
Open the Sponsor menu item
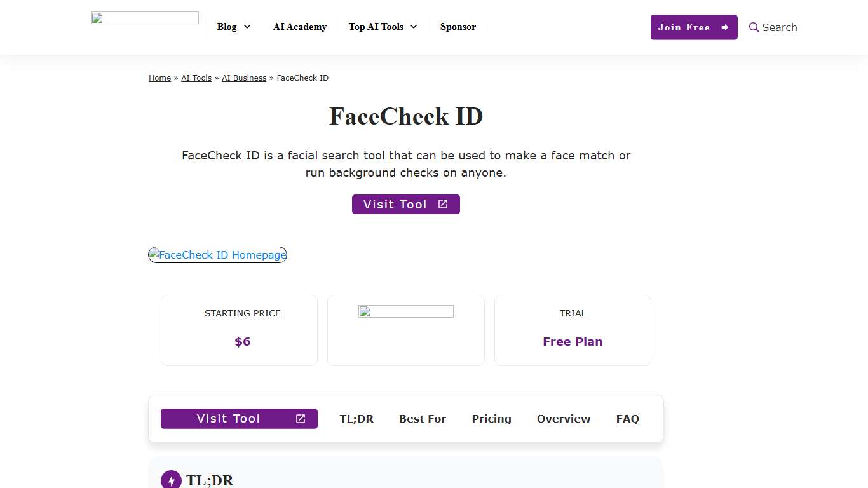coord(458,27)
